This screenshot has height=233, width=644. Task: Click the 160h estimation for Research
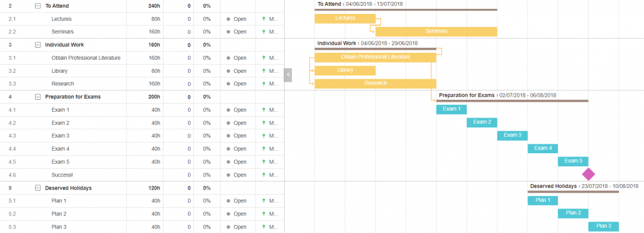[154, 84]
